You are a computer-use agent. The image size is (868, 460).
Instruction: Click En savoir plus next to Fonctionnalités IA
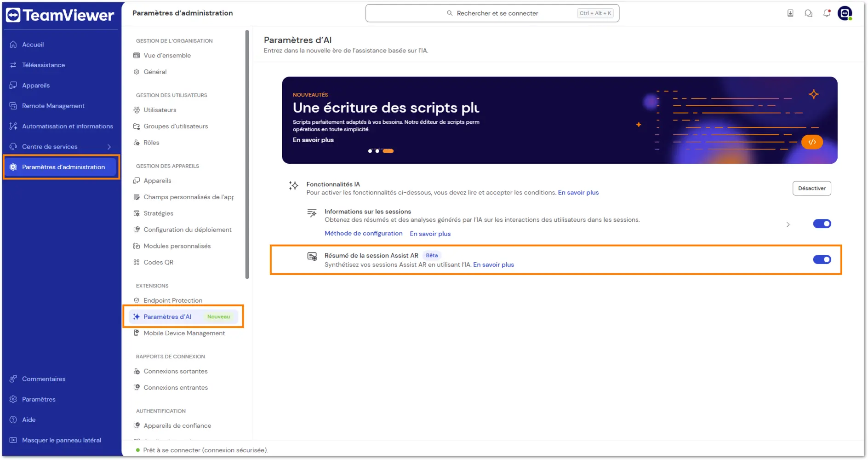click(x=578, y=193)
